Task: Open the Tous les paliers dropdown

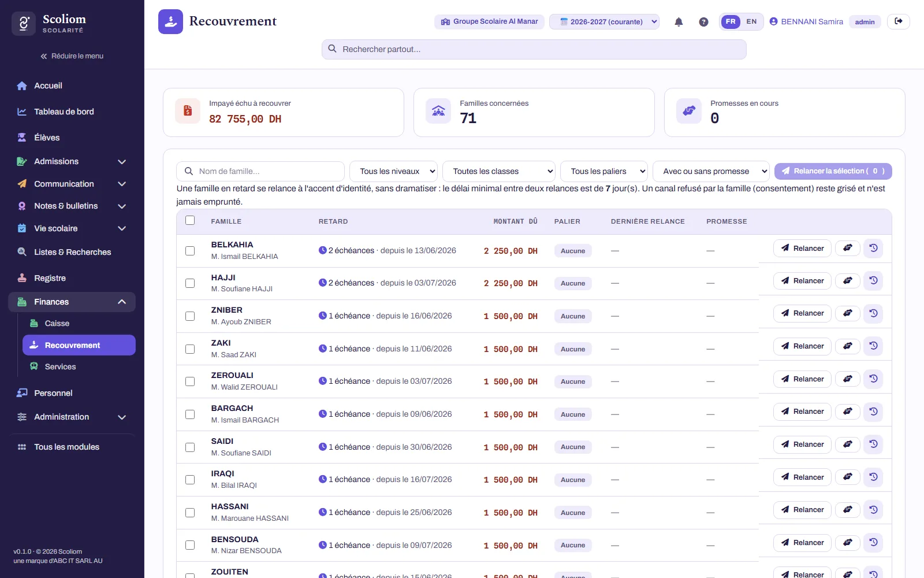Action: click(x=604, y=171)
